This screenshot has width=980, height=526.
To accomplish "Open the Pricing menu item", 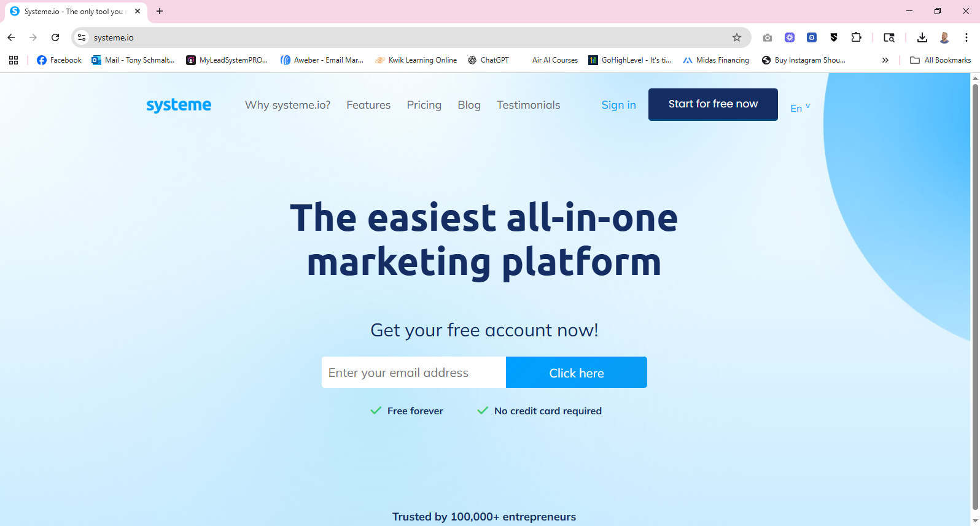I will 424,105.
